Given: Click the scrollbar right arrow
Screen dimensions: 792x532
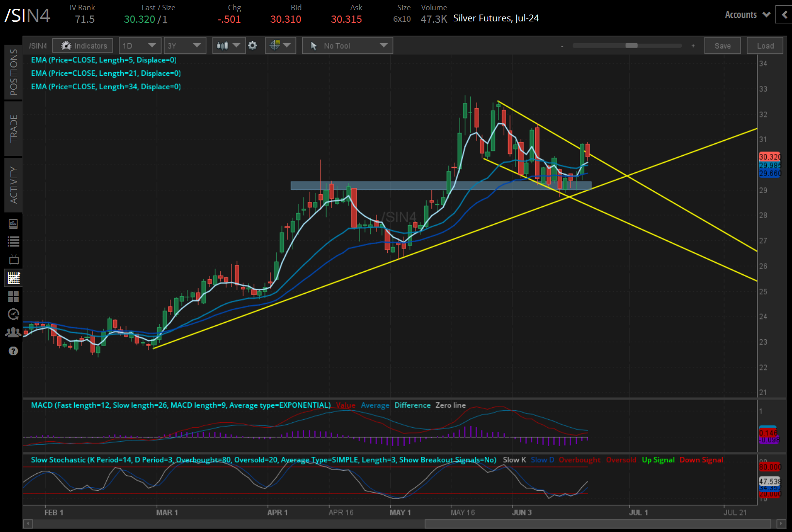Looking at the screenshot, I should click(x=781, y=524).
